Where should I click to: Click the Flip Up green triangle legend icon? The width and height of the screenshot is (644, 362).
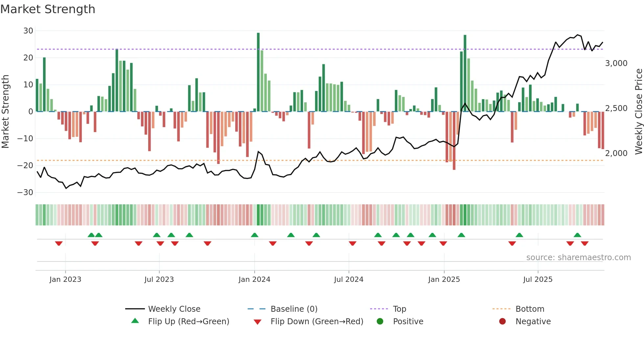135,321
